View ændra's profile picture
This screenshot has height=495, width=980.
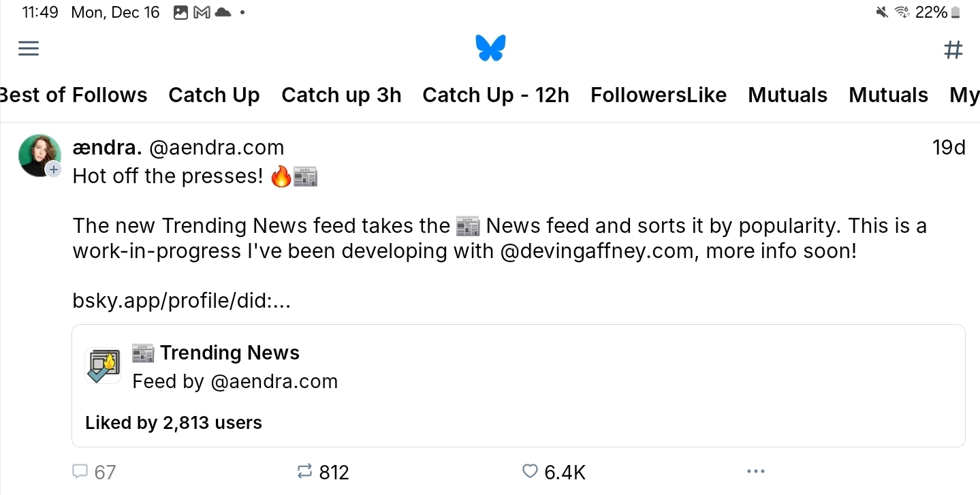pos(39,155)
